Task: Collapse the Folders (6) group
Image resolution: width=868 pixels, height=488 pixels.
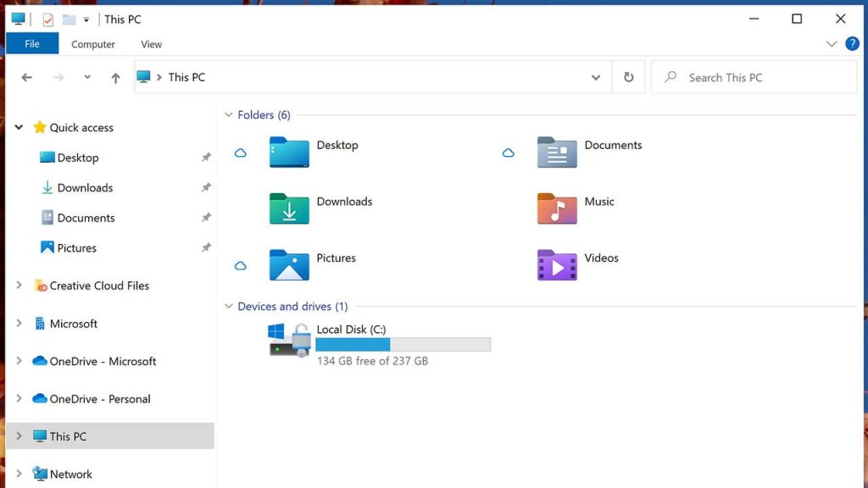Action: point(228,115)
